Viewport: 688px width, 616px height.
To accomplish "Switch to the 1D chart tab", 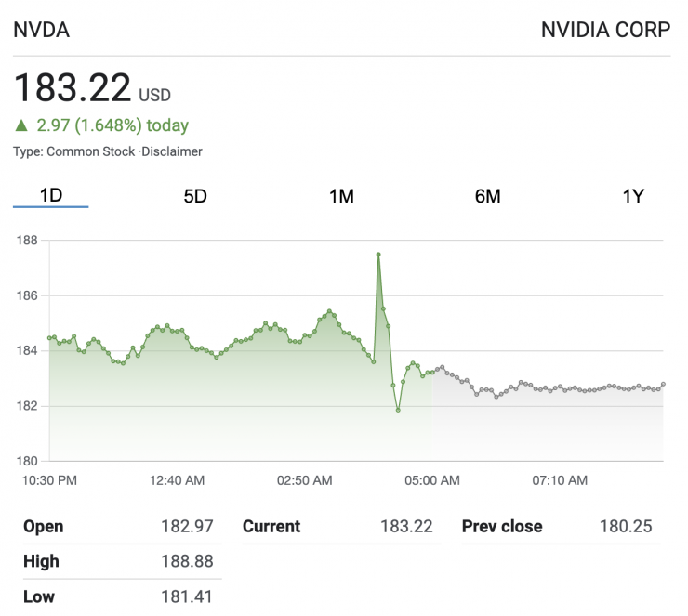I will (50, 196).
